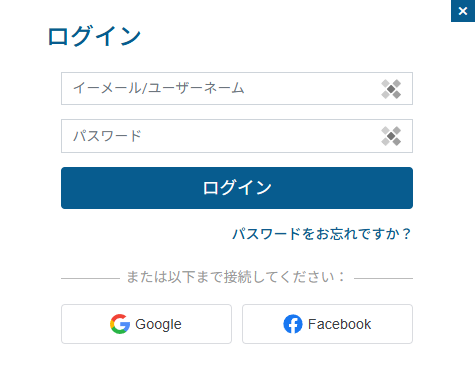Image resolution: width=475 pixels, height=369 pixels.
Task: Focus the パスワード input field
Action: point(237,136)
